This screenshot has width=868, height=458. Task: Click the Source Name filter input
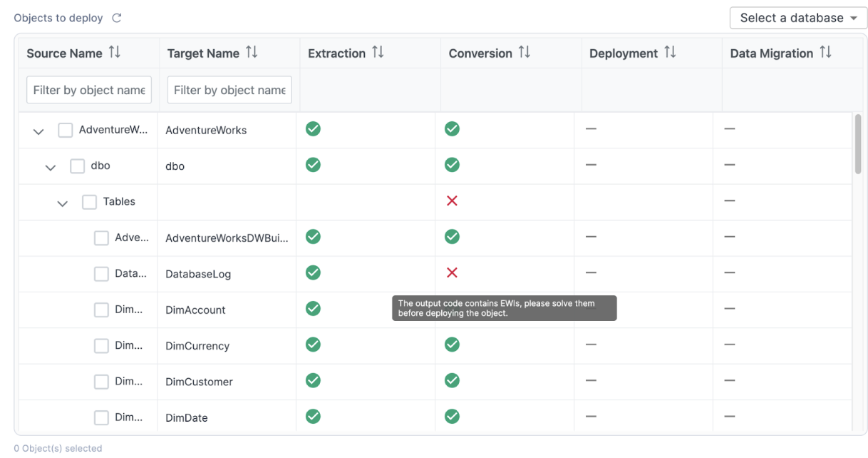coord(89,90)
